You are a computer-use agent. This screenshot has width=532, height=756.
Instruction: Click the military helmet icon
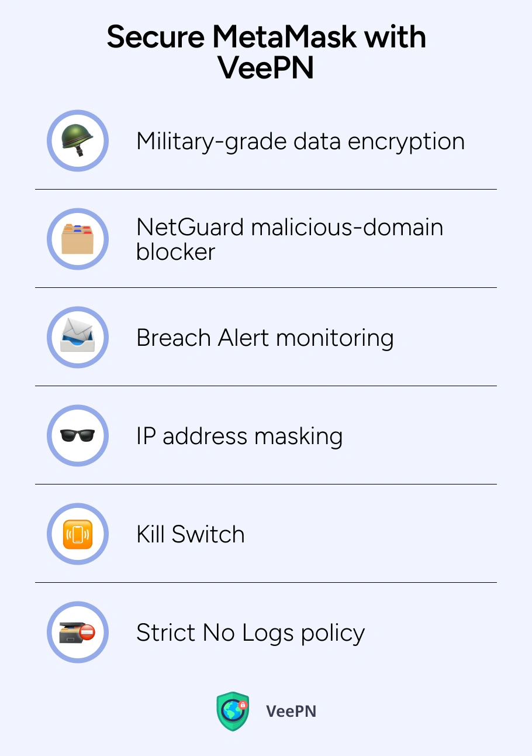77,141
